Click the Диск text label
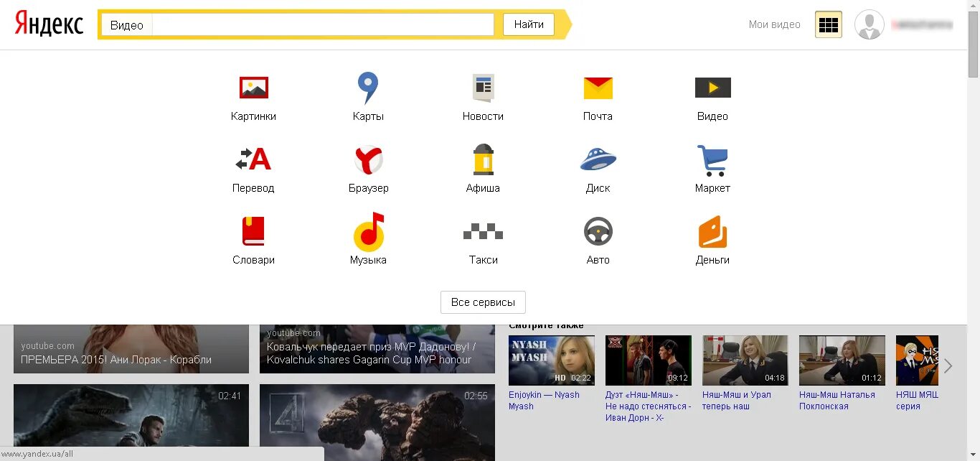Image resolution: width=980 pixels, height=461 pixels. (598, 188)
